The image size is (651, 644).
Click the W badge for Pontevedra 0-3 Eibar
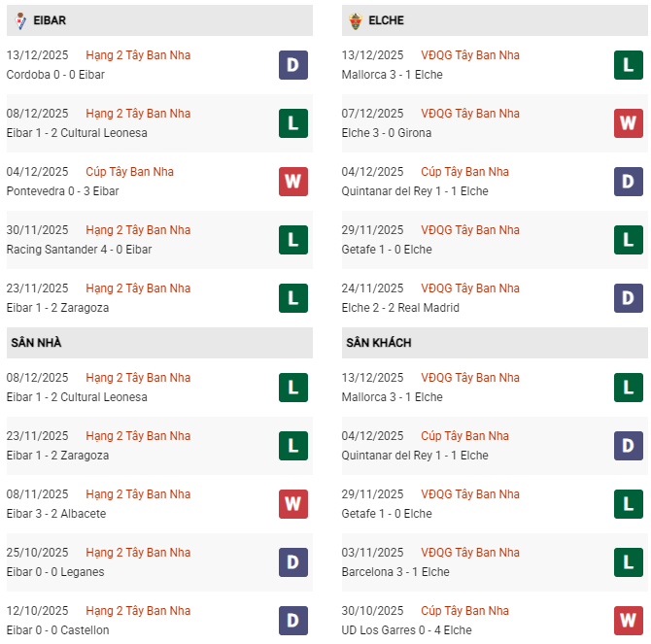[x=292, y=182]
